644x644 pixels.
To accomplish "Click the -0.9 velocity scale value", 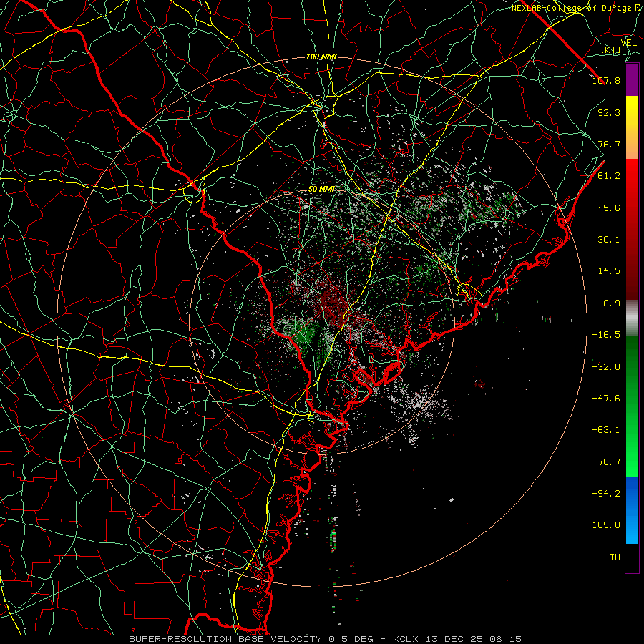I will click(x=609, y=303).
